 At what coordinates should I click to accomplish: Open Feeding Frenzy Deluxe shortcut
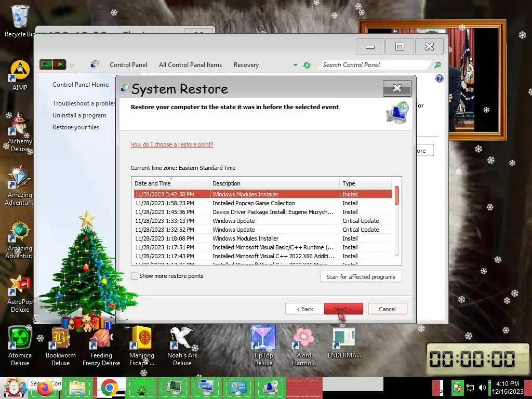[x=101, y=347]
